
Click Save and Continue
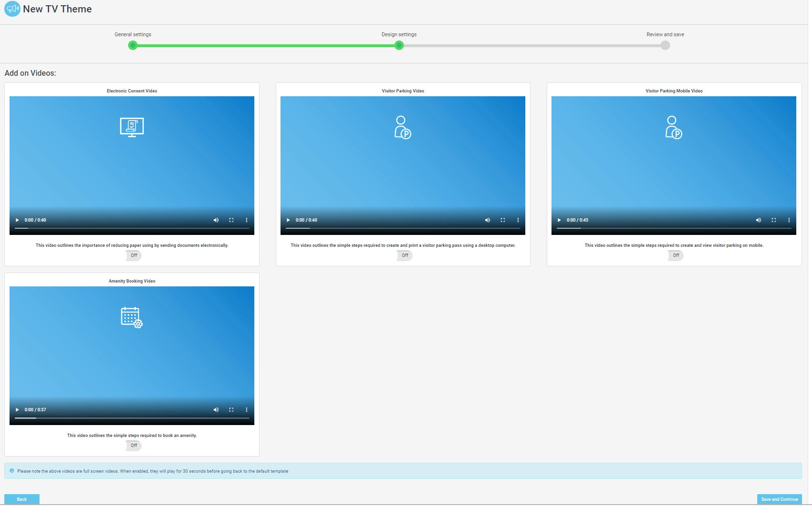tap(779, 499)
